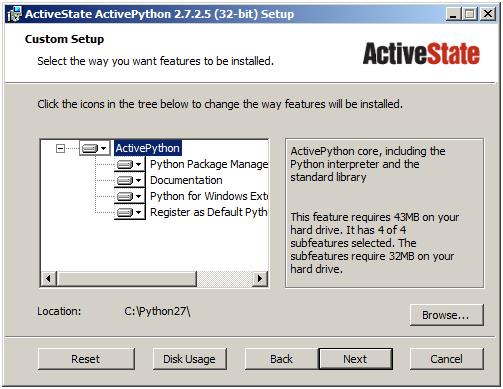Click the installer icon in title bar
The width and height of the screenshot is (503, 389).
(14, 14)
